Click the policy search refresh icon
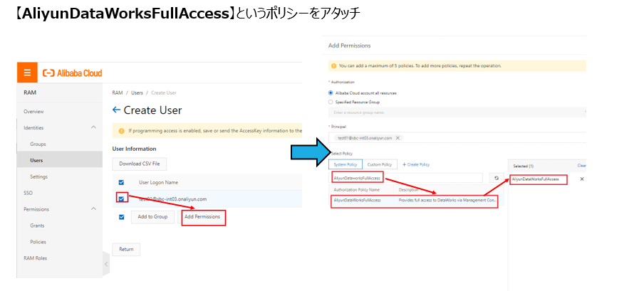Image resolution: width=644 pixels, height=291 pixels. [x=497, y=178]
